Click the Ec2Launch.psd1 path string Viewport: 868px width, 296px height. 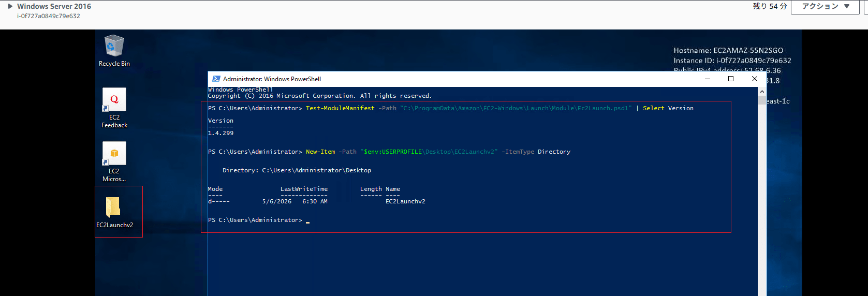pos(516,108)
